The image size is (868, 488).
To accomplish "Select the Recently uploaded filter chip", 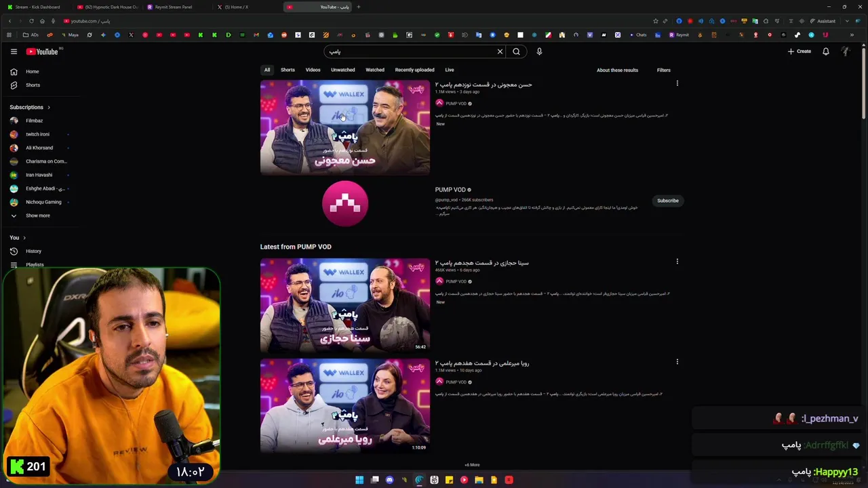I will [x=414, y=70].
